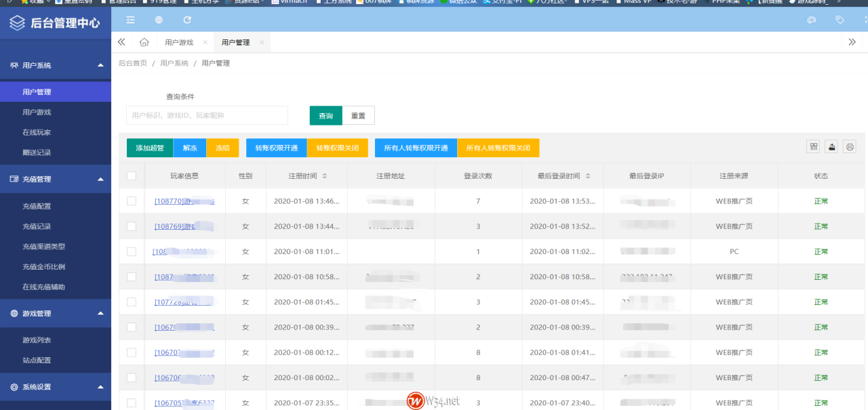The height and width of the screenshot is (410, 868).
Task: Click the green 查询 button
Action: [x=325, y=116]
